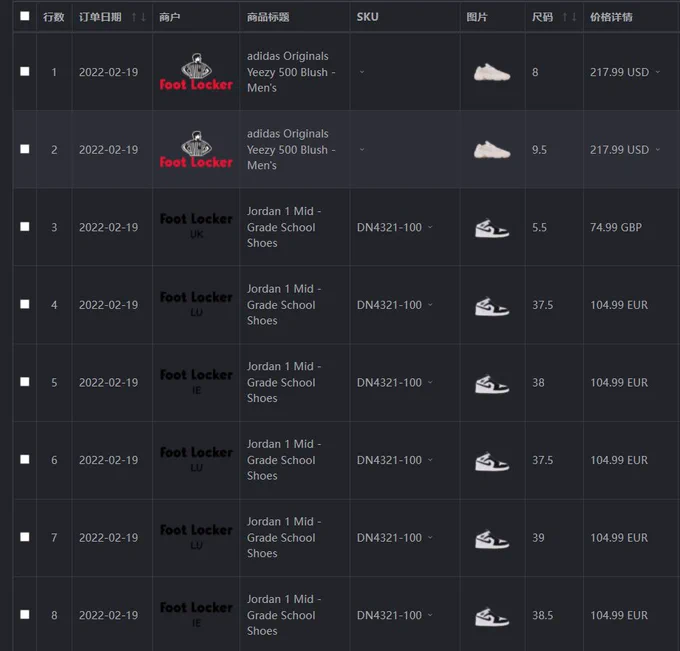
Task: Click the size 8 cell in row 1
Action: click(x=535, y=72)
